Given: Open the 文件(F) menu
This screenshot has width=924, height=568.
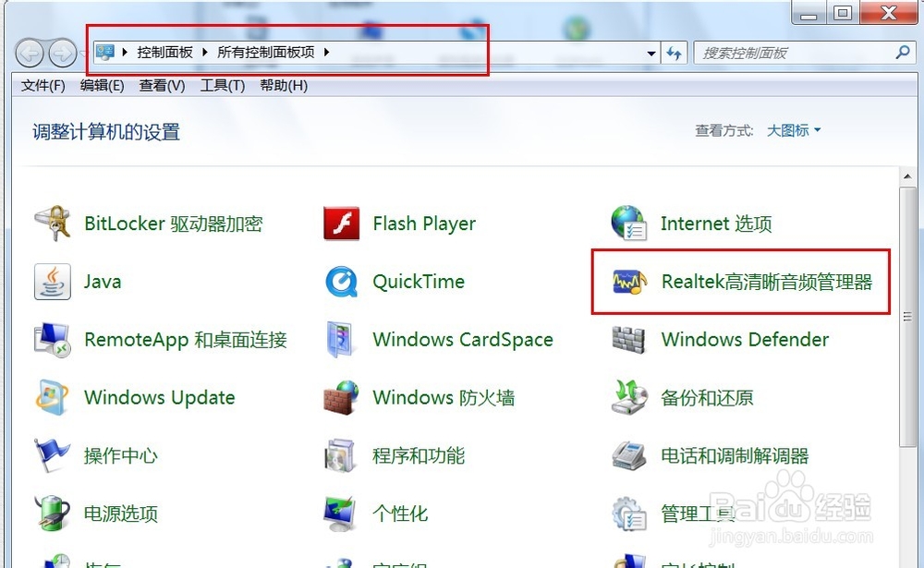Looking at the screenshot, I should tap(43, 86).
